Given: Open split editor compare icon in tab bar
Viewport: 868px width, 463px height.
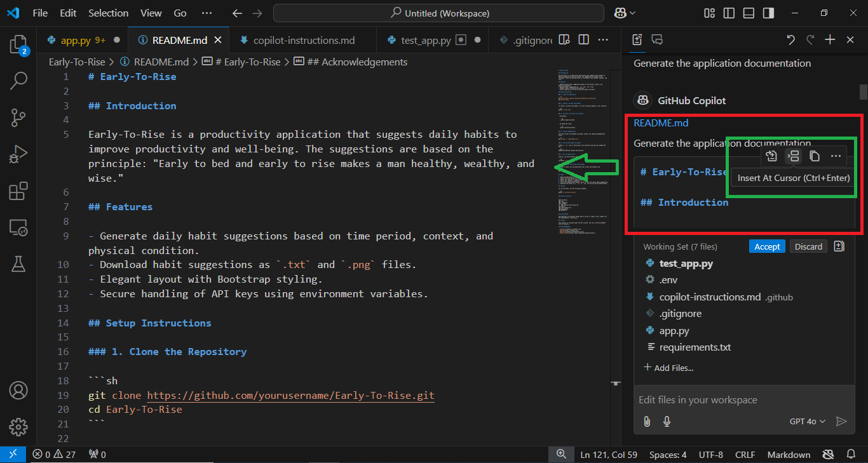Looking at the screenshot, I should pyautogui.click(x=564, y=40).
